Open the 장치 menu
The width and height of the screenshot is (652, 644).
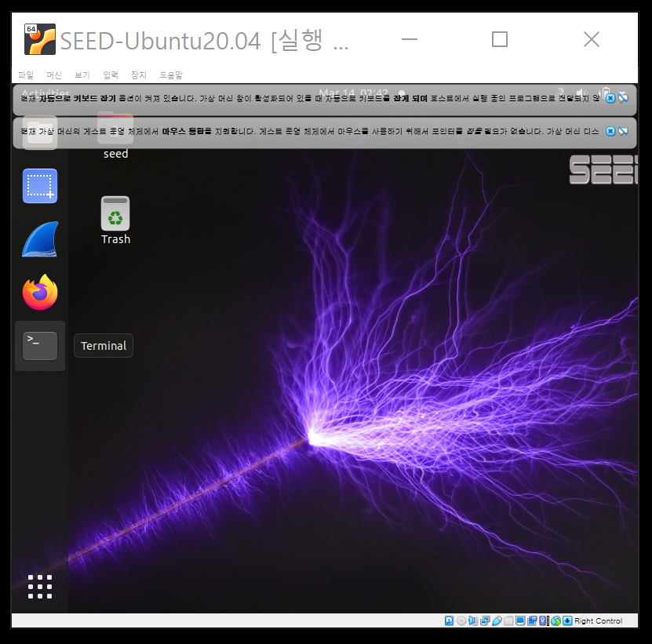click(138, 75)
